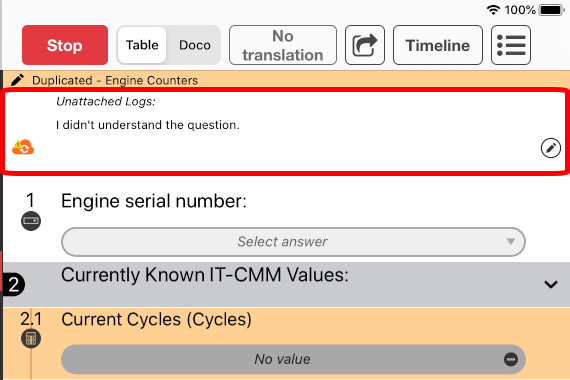Switch view to Doco

(x=194, y=45)
